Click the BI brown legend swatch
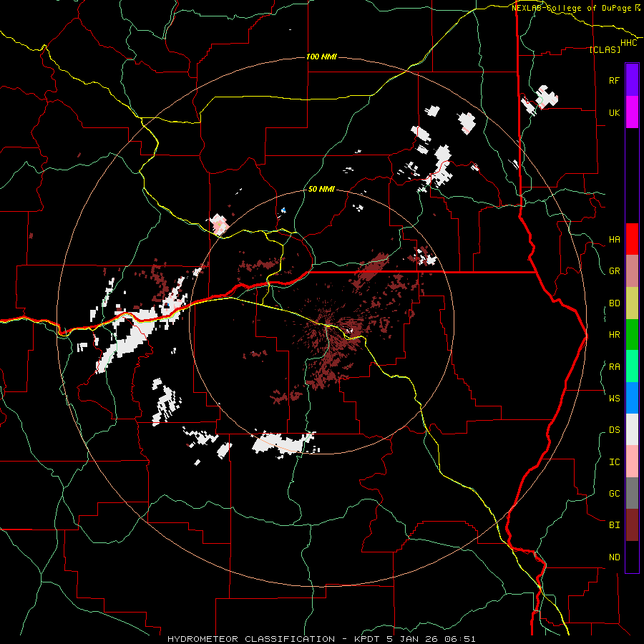 point(632,525)
